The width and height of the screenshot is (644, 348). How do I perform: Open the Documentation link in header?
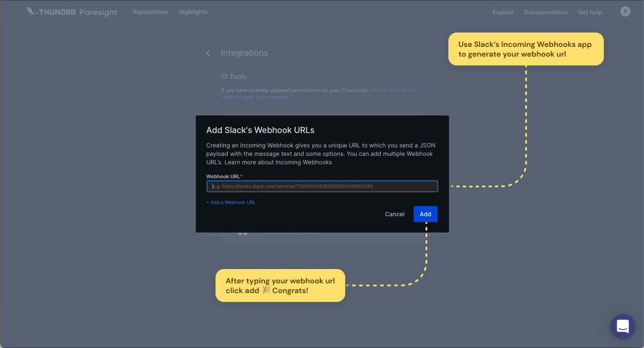coord(546,12)
